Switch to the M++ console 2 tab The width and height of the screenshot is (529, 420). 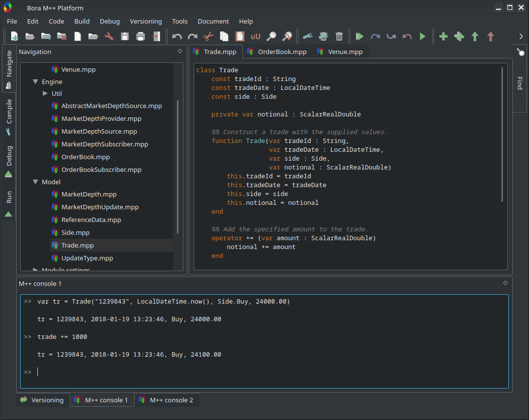167,400
